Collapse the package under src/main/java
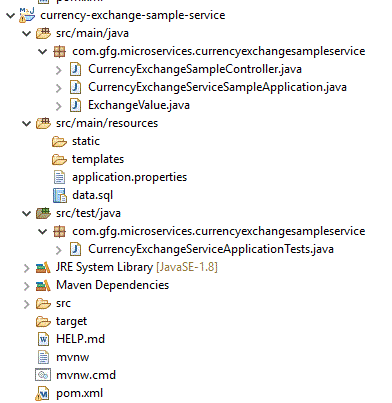The width and height of the screenshot is (392, 403). coord(43,51)
